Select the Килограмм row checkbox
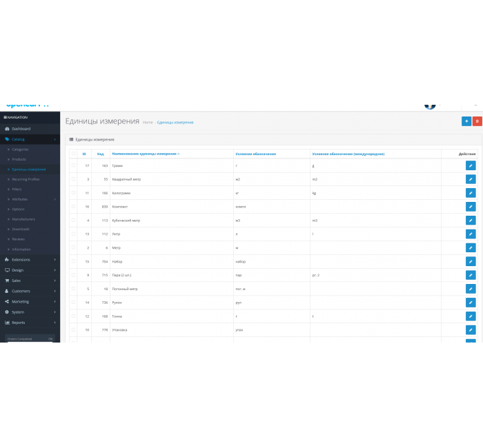The image size is (483, 448). pos(73,192)
